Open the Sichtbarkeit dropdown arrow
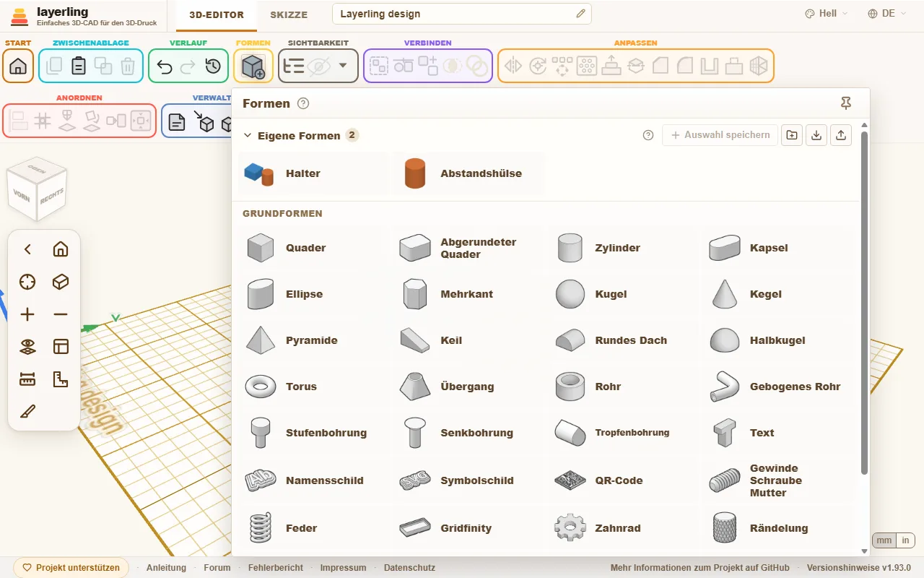Viewport: 924px width, 578px height. point(343,66)
